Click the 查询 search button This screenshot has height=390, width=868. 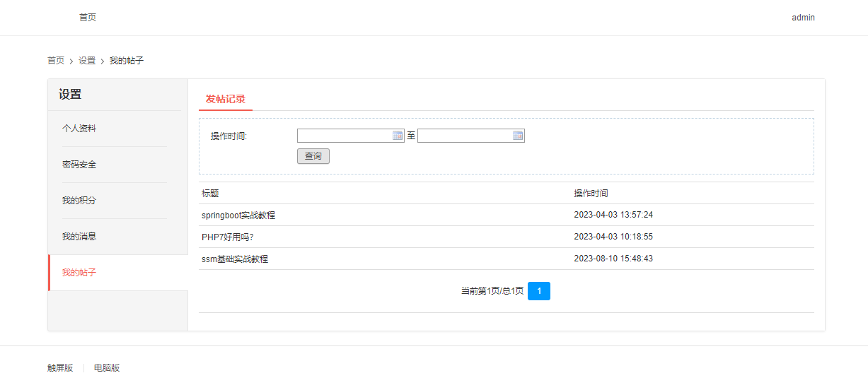(313, 156)
